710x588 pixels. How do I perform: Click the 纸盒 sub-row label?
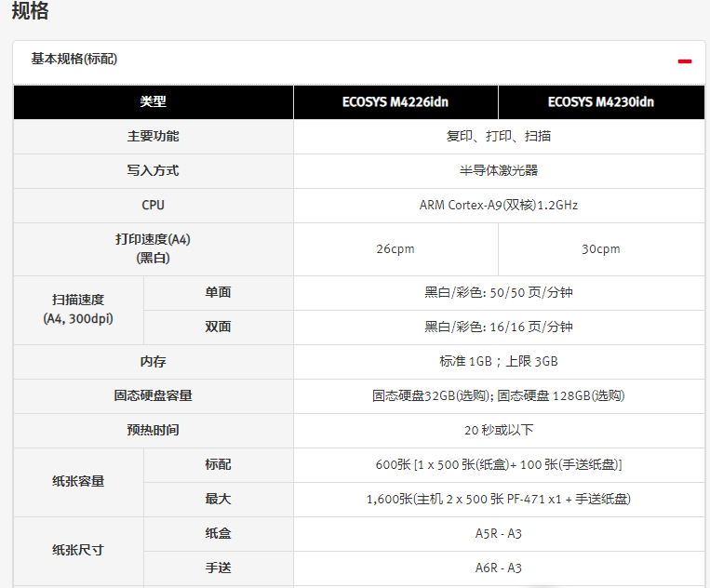click(x=219, y=533)
